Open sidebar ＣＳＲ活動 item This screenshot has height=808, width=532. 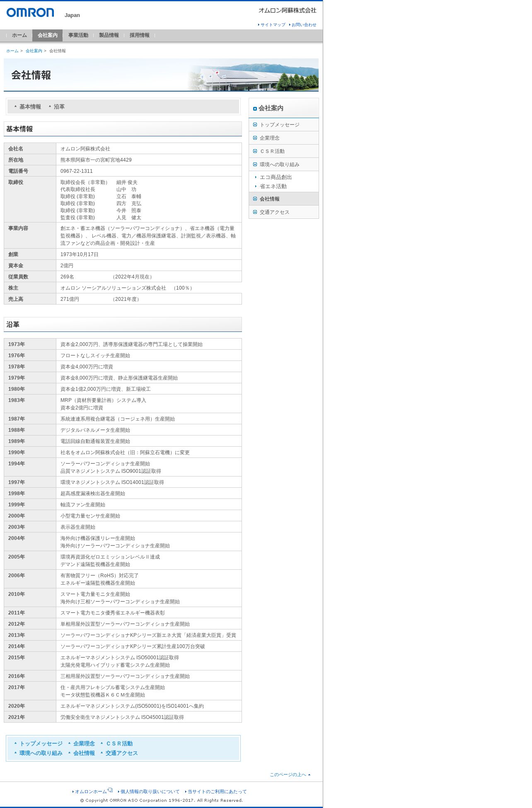(284, 151)
